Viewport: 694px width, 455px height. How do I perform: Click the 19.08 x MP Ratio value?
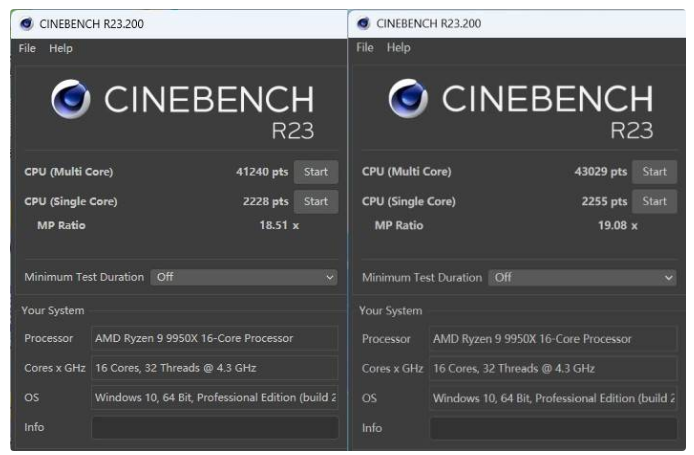tap(616, 226)
